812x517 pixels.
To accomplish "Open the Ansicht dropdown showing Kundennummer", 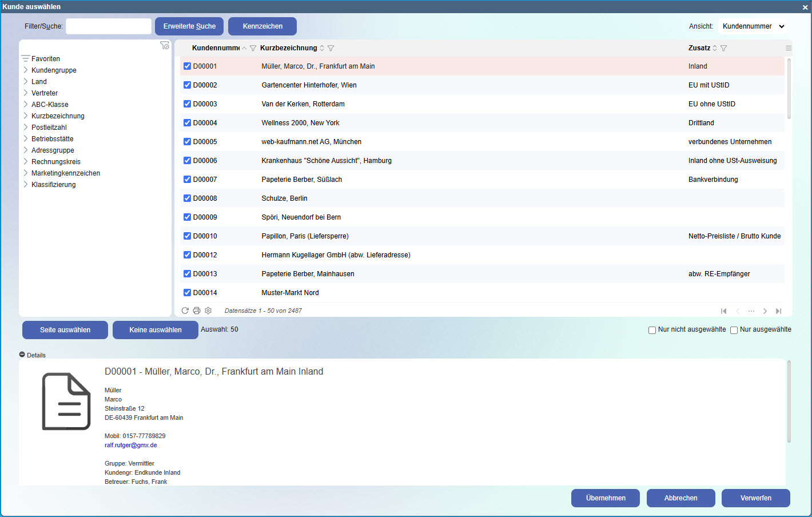I will 753,26.
